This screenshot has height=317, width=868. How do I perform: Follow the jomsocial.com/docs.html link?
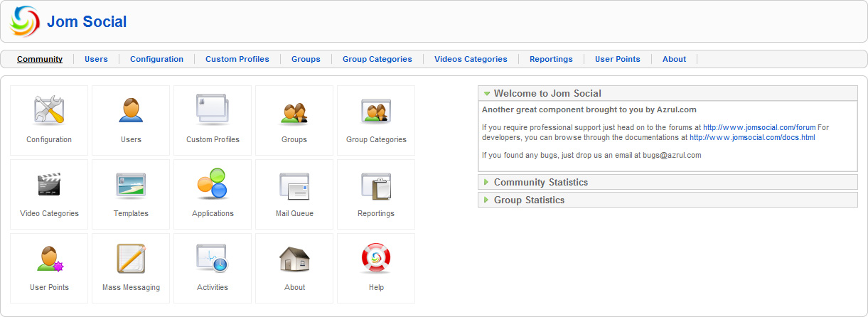(x=752, y=138)
